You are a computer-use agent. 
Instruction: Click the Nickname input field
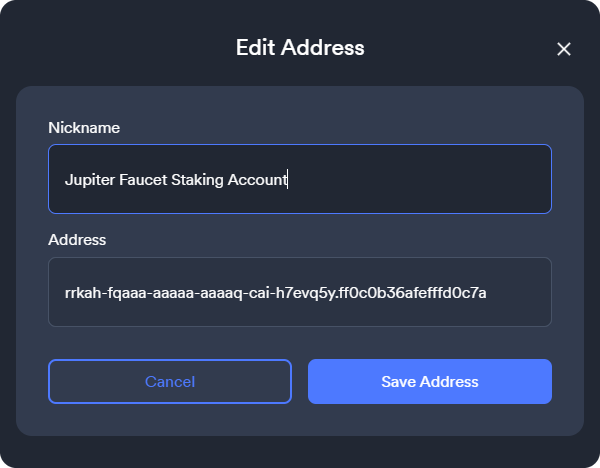(x=300, y=179)
